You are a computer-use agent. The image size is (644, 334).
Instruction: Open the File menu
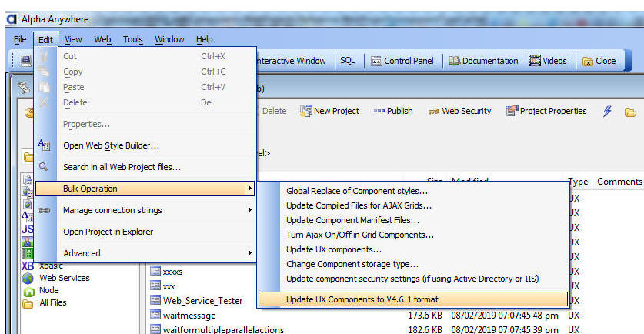[20, 39]
